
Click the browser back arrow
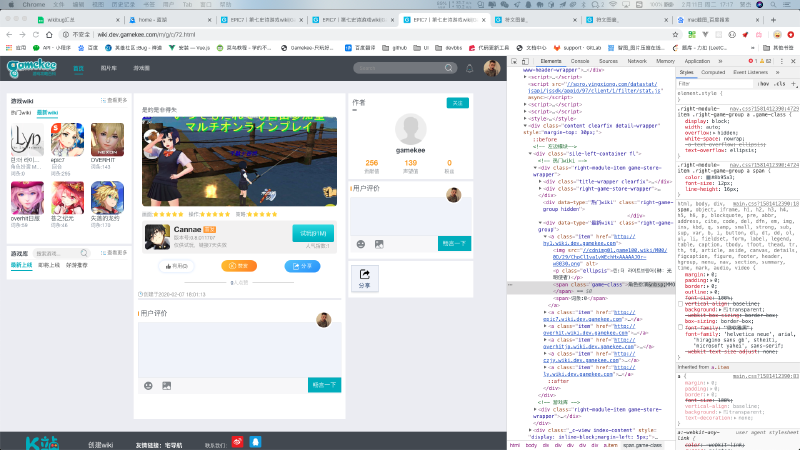(9, 35)
